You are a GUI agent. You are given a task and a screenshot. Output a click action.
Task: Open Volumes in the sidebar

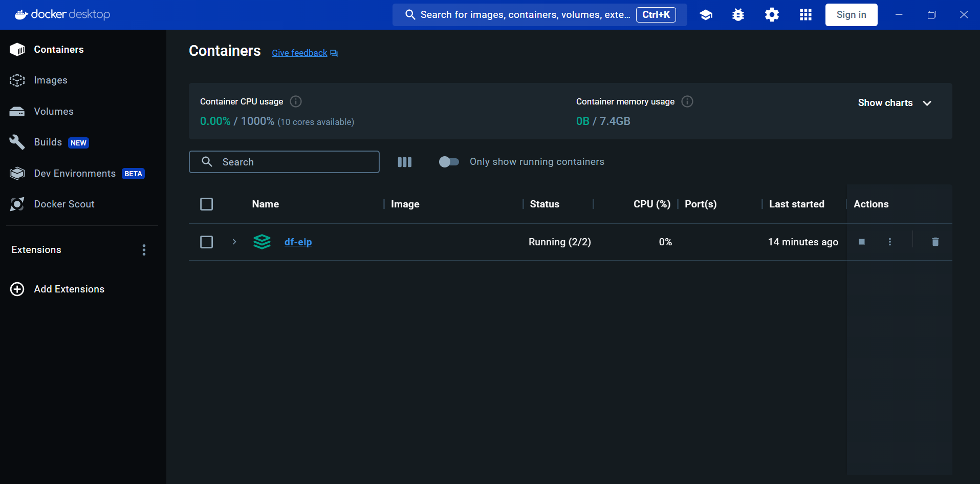pyautogui.click(x=53, y=112)
